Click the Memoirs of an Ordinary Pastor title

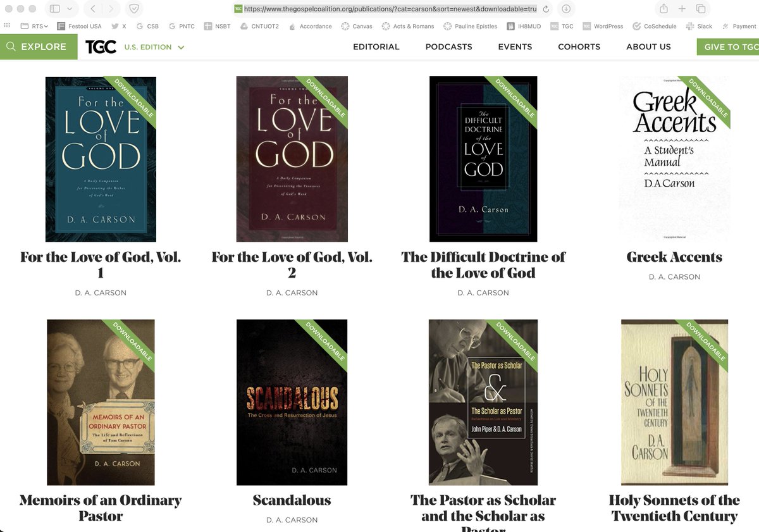[101, 508]
